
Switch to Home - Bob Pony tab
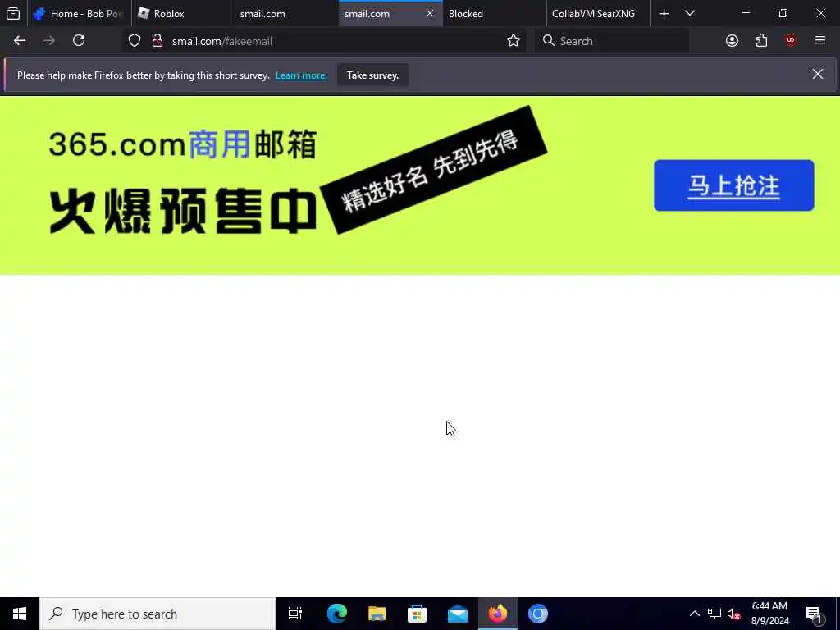coord(79,13)
